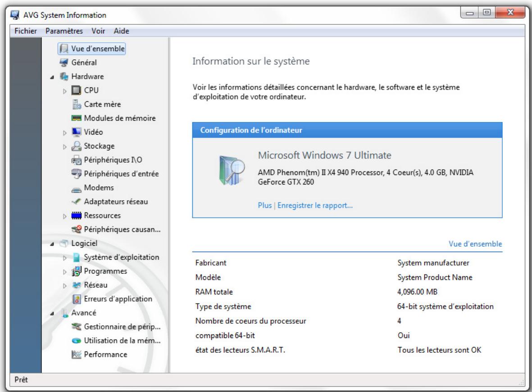Screen dimensions: 532x392
Task: Click the Vue d'ensemble tree icon
Action: (x=64, y=49)
